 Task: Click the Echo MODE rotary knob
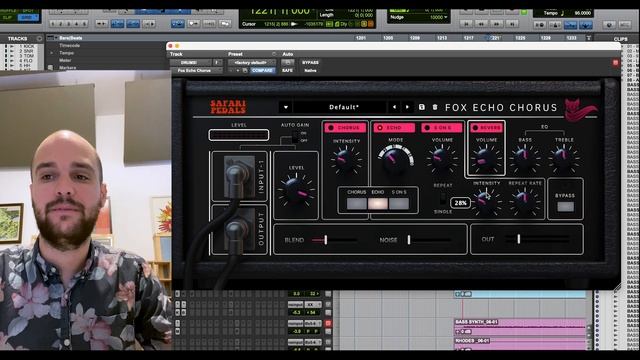[395, 161]
